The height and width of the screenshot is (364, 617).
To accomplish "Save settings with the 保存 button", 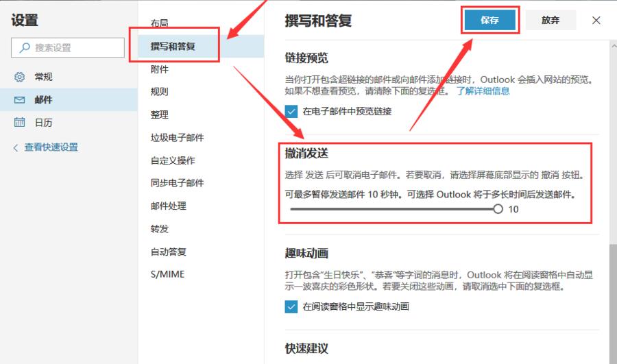I will pos(490,20).
